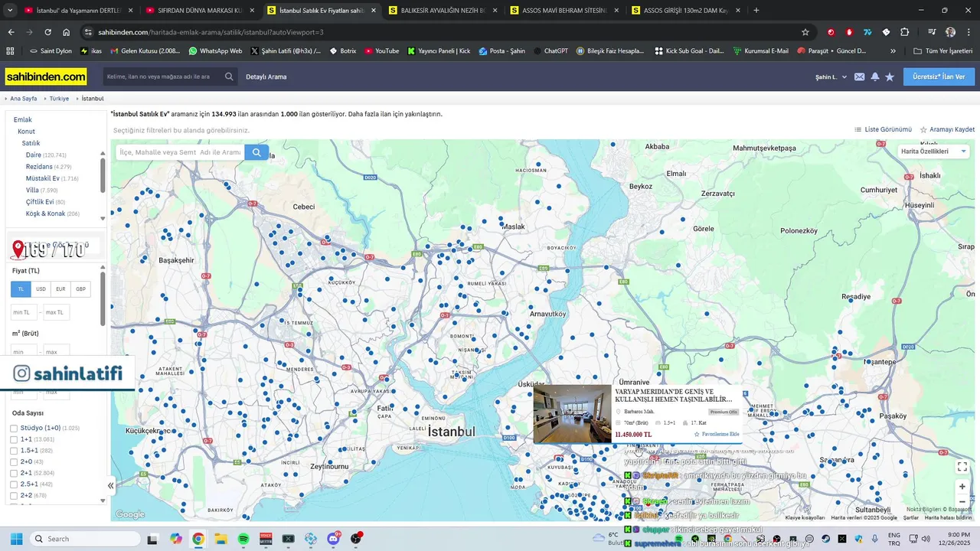Open File Explorer from the taskbar

point(220,539)
